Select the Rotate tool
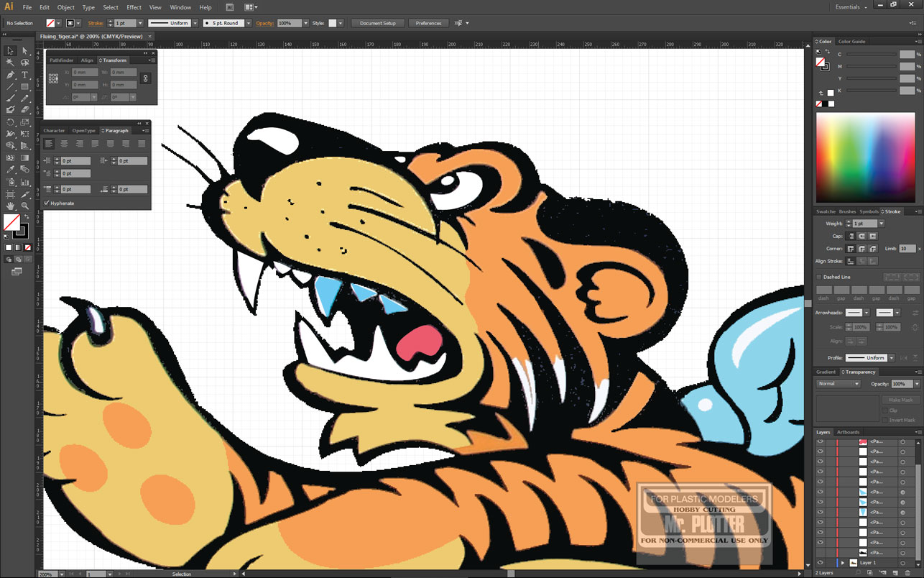Image resolution: width=924 pixels, height=578 pixels. pyautogui.click(x=10, y=122)
